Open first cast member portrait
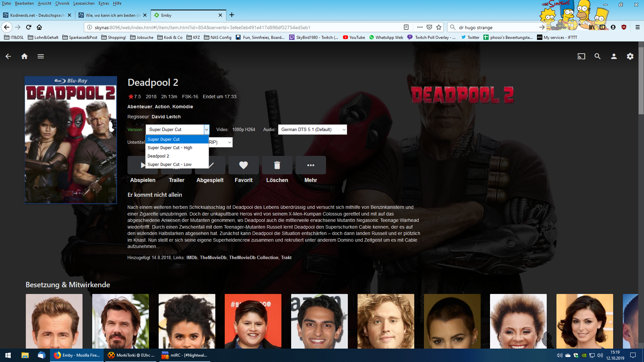Image resolution: width=644 pixels, height=362 pixels. [54, 321]
